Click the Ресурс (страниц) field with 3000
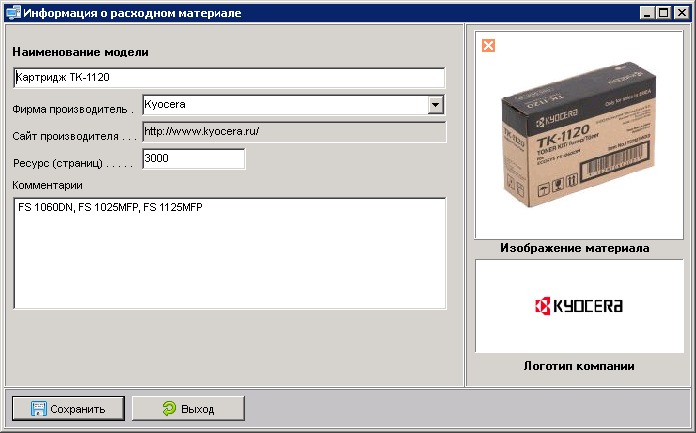This screenshot has height=433, width=696. point(194,159)
